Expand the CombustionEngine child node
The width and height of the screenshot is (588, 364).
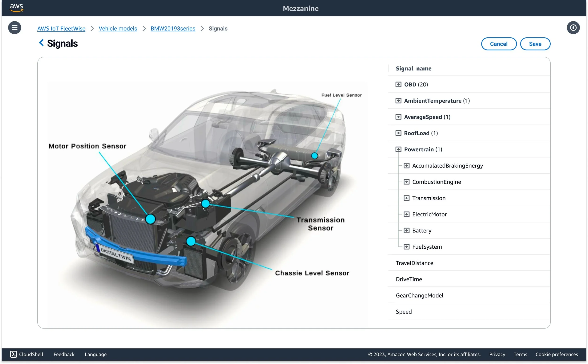pyautogui.click(x=406, y=182)
